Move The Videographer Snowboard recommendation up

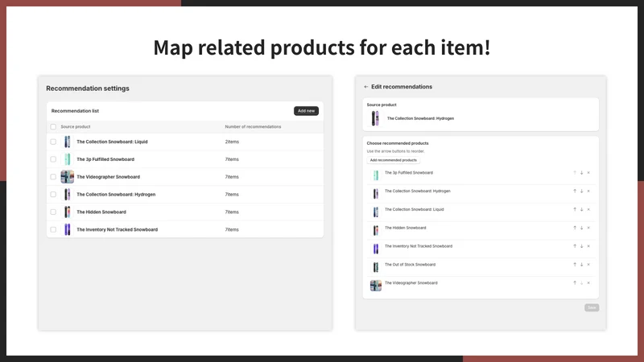pos(575,283)
